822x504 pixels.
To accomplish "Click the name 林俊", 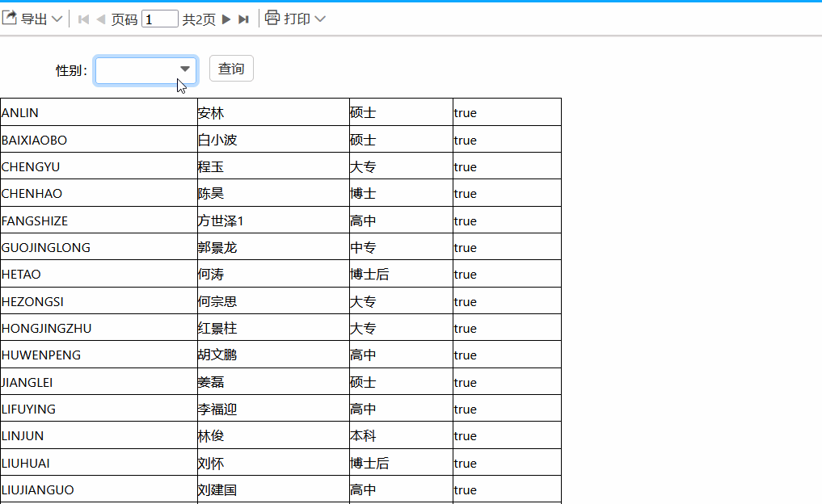I will coord(211,435).
